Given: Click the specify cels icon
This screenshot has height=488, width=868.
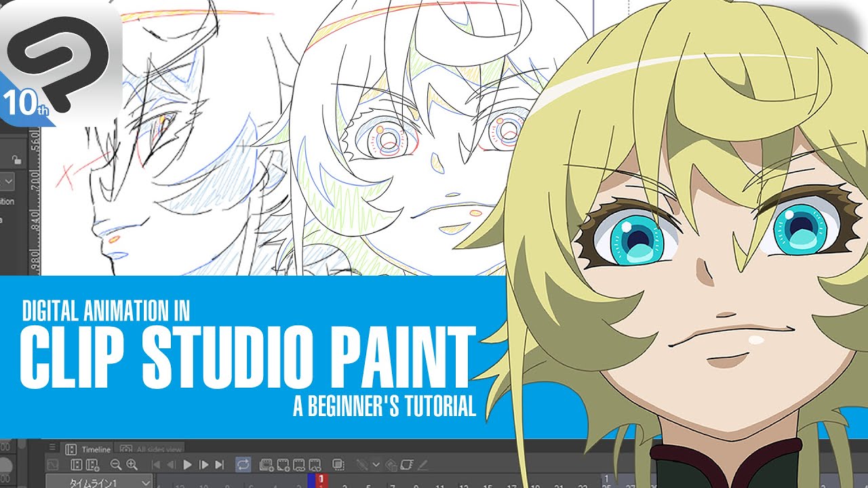Looking at the screenshot, I should point(298,465).
